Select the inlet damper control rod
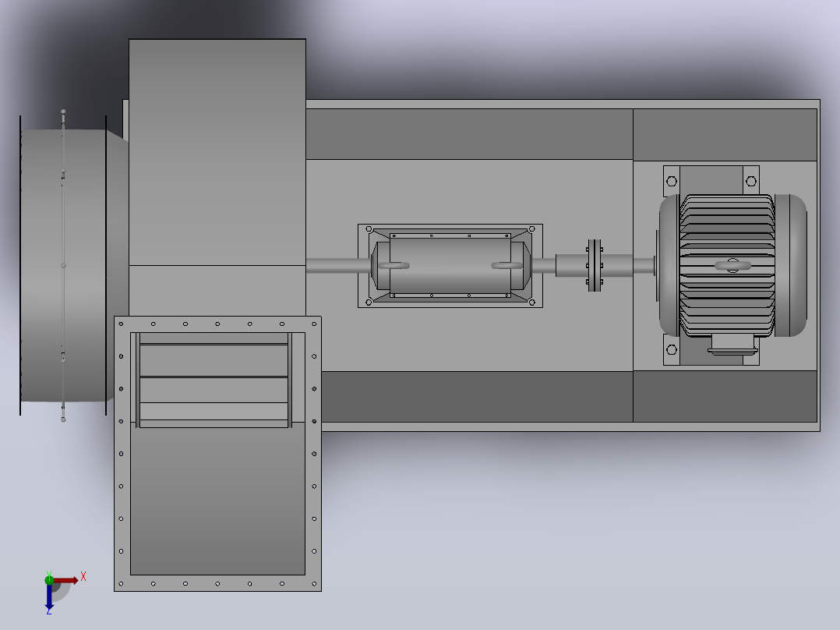This screenshot has width=840, height=630. coord(63,265)
